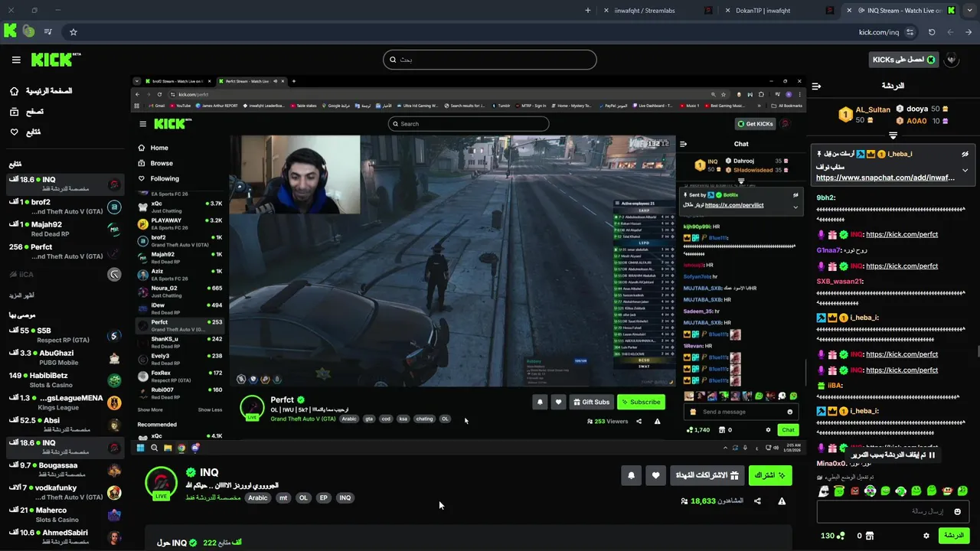Image resolution: width=980 pixels, height=551 pixels.
Task: Open the kick.com/perfct link from 9bh2's reply
Action: tap(902, 234)
